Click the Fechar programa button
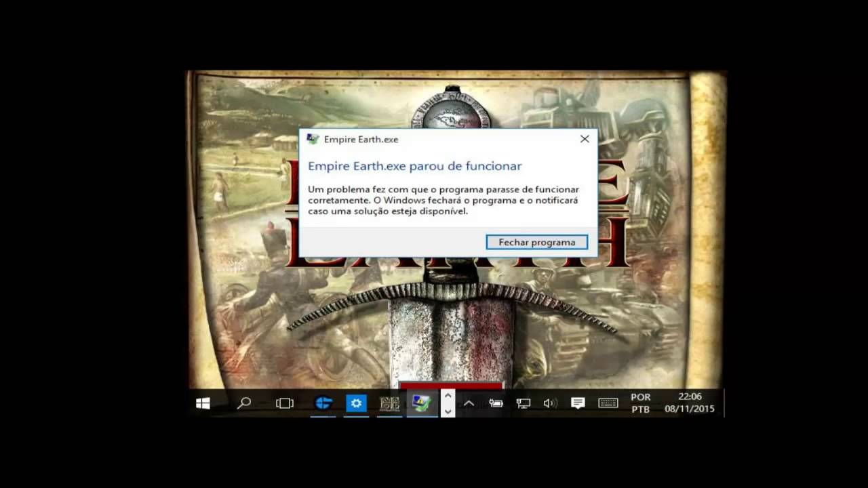The width and height of the screenshot is (868, 488). (x=536, y=242)
